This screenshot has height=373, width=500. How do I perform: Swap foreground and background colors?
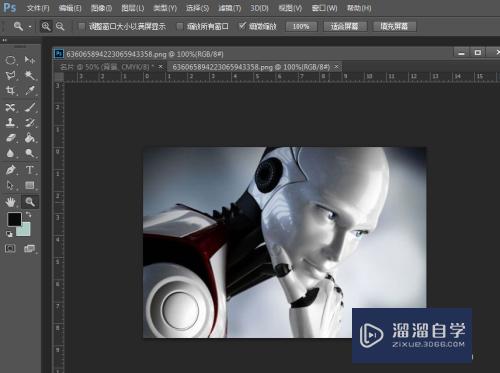pyautogui.click(x=29, y=215)
